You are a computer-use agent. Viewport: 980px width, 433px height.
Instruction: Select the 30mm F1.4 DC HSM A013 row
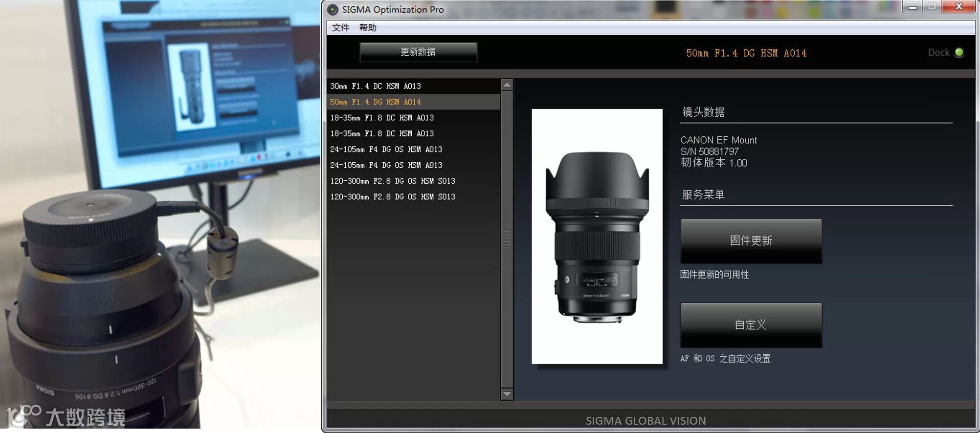click(414, 86)
